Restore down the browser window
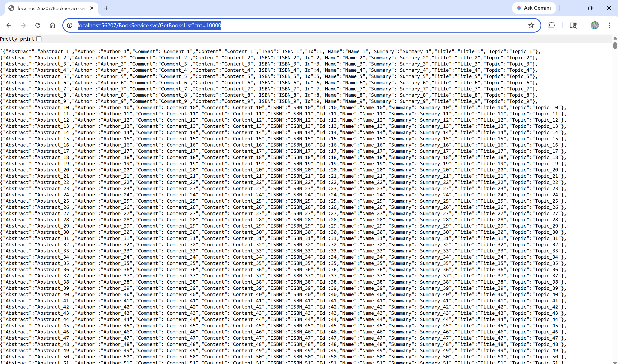Image resolution: width=618 pixels, height=364 pixels. point(590,8)
